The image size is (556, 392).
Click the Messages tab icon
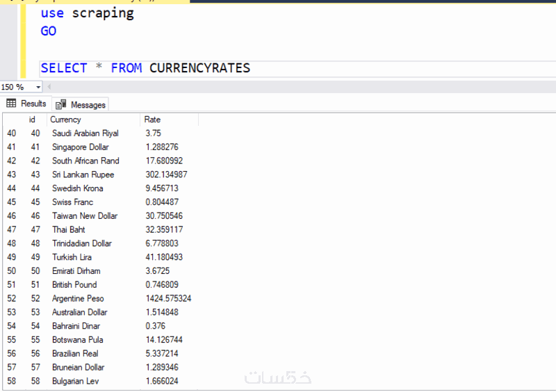point(61,104)
